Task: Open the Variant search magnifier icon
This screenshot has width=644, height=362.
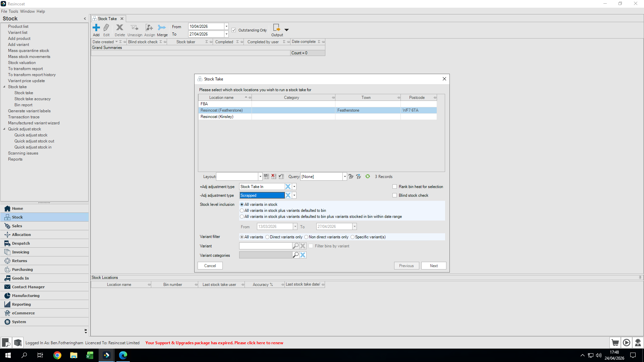Action: tap(296, 246)
